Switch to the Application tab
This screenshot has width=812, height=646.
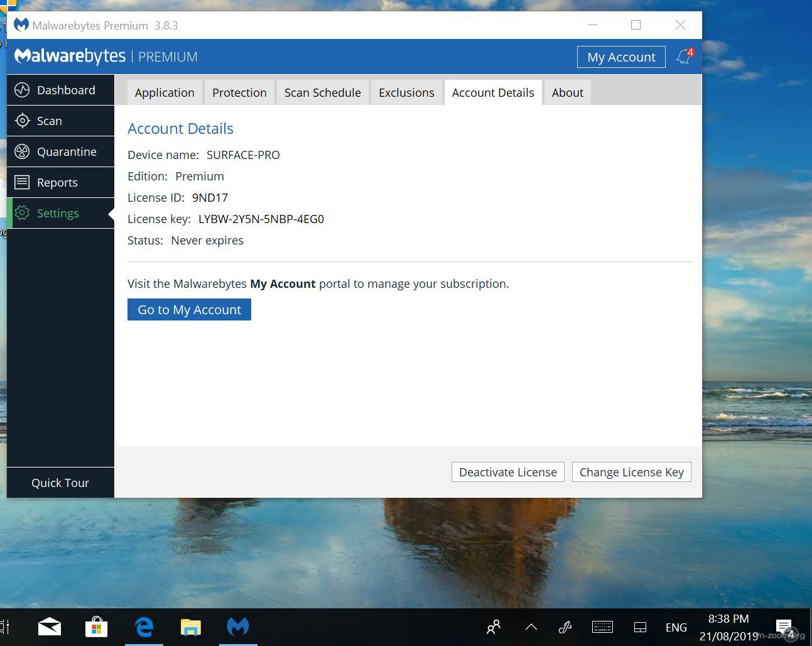(165, 92)
